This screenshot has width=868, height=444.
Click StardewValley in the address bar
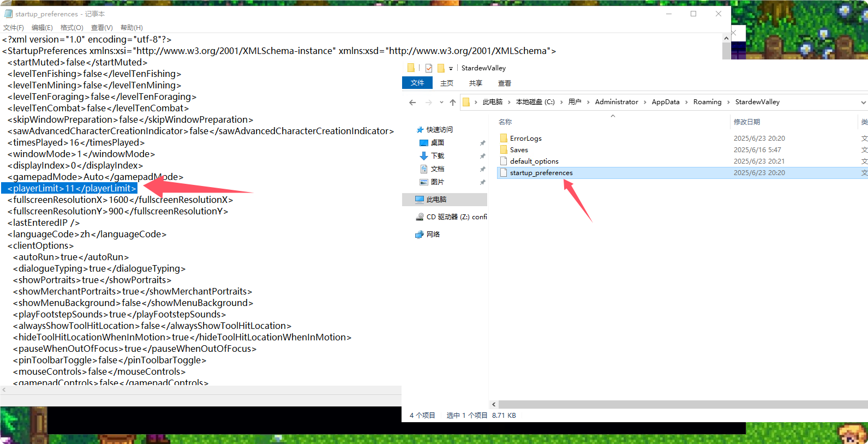pyautogui.click(x=757, y=102)
